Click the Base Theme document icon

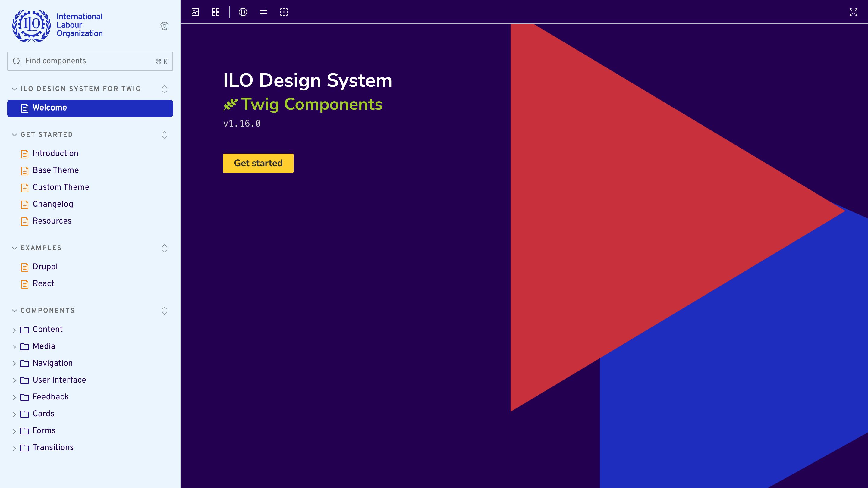click(25, 171)
